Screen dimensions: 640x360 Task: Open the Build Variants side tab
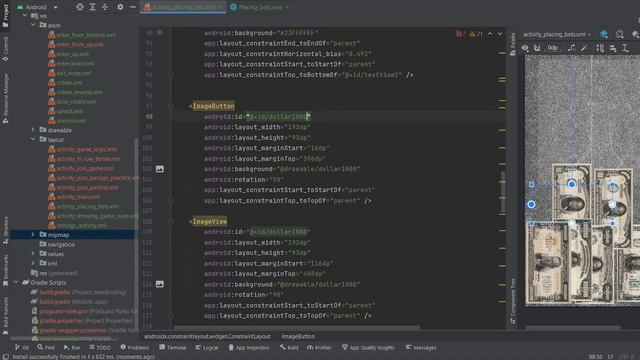tap(5, 316)
